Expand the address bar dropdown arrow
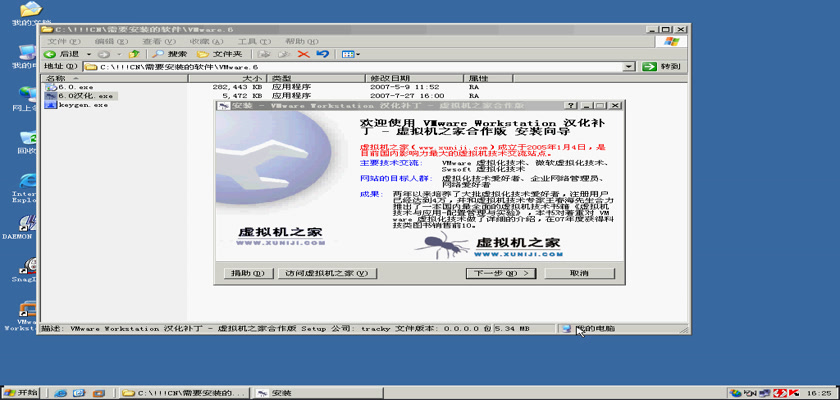This screenshot has height=400, width=840. click(x=629, y=67)
